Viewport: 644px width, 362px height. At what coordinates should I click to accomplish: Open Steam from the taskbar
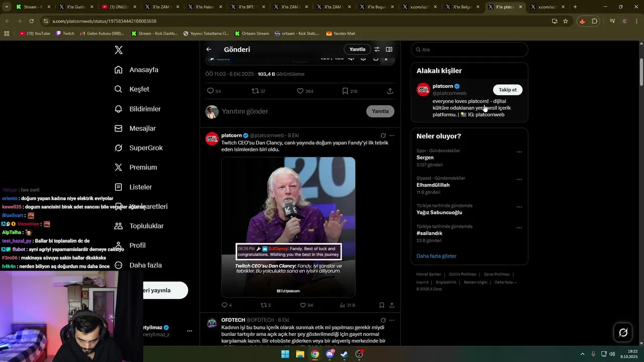[344, 354]
